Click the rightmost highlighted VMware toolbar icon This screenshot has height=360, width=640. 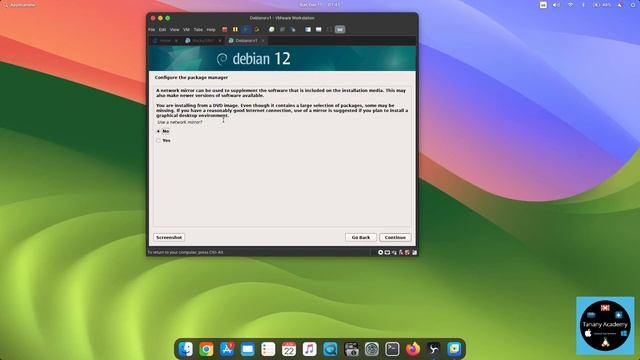point(340,29)
